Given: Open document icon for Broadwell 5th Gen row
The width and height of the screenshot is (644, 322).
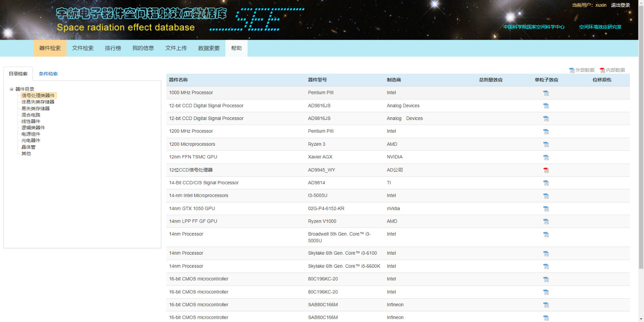Looking at the screenshot, I should tap(546, 234).
